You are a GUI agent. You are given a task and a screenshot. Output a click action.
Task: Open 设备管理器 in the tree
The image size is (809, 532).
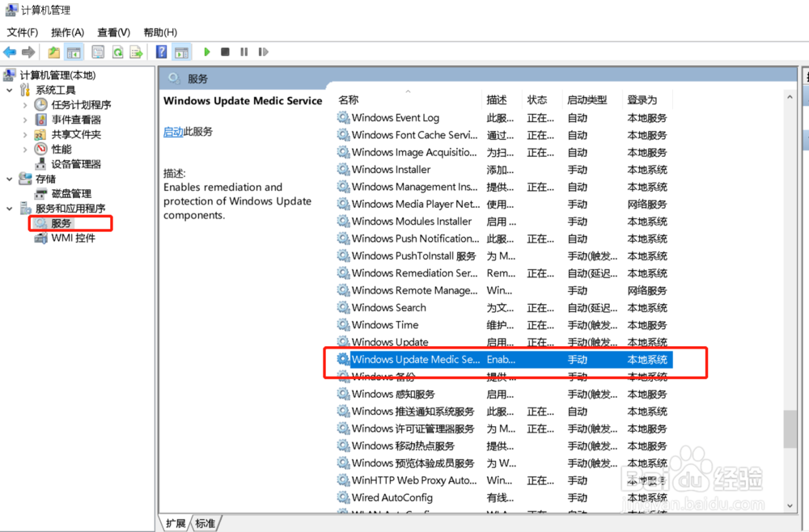(76, 164)
